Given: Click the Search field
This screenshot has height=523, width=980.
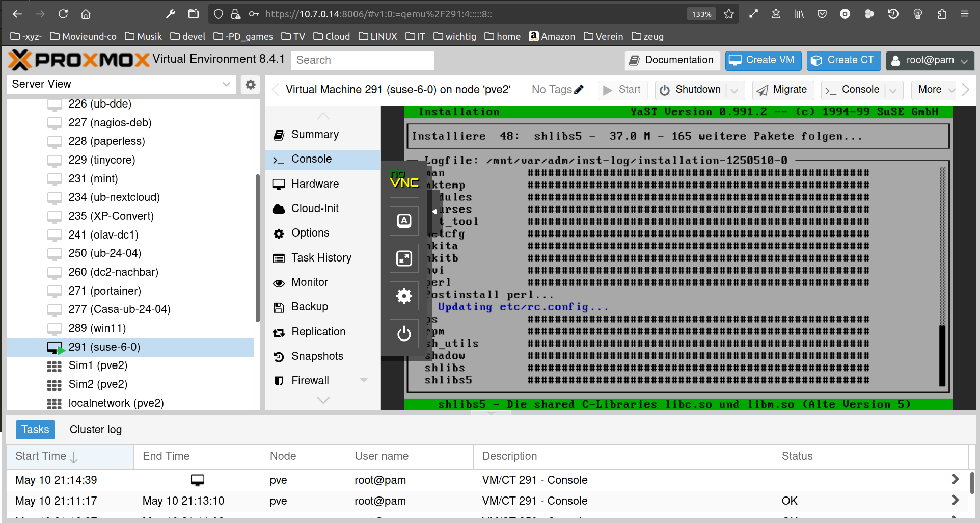Looking at the screenshot, I should (x=363, y=61).
